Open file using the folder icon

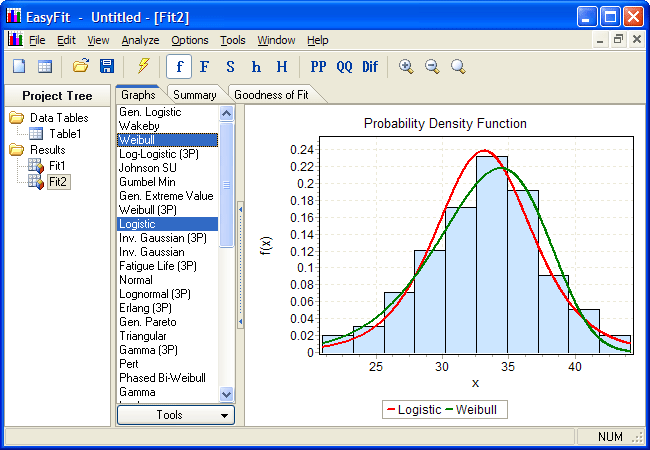pos(81,66)
